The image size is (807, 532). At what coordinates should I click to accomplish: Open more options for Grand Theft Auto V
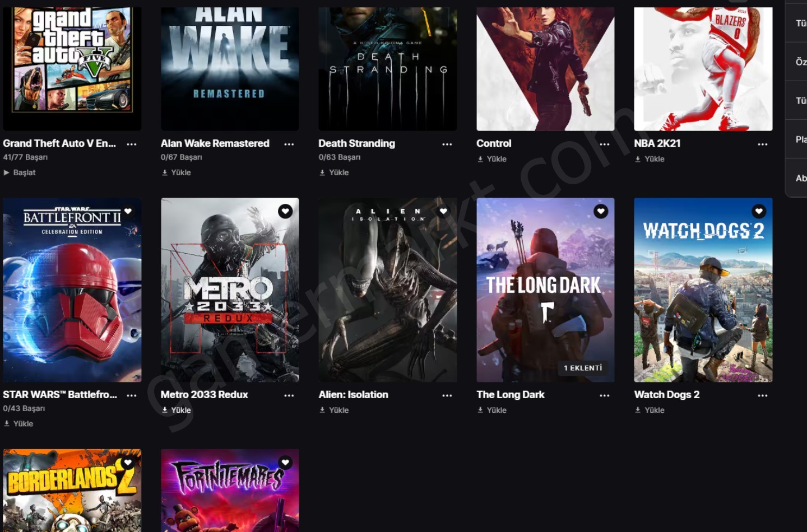132,144
